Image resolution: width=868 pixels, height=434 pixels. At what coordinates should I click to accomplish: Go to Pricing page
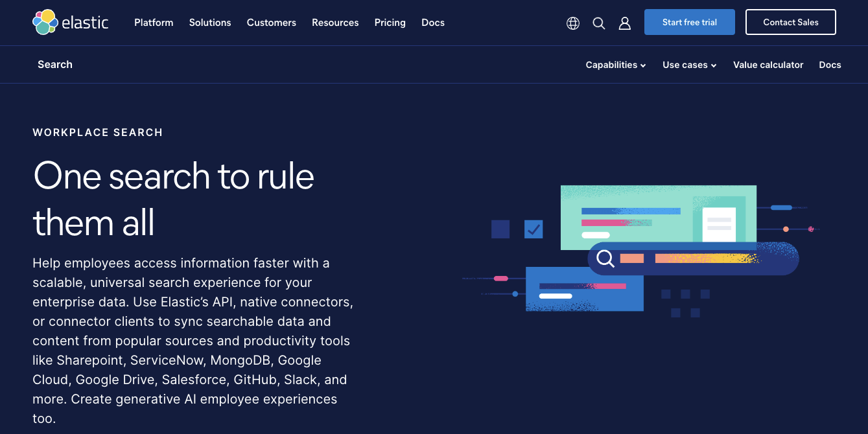(390, 23)
